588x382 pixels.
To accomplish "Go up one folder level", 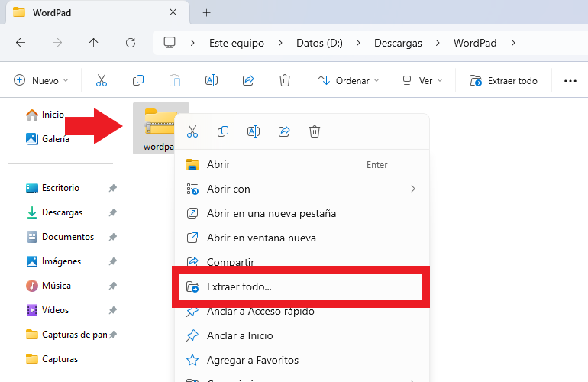I will coord(93,43).
